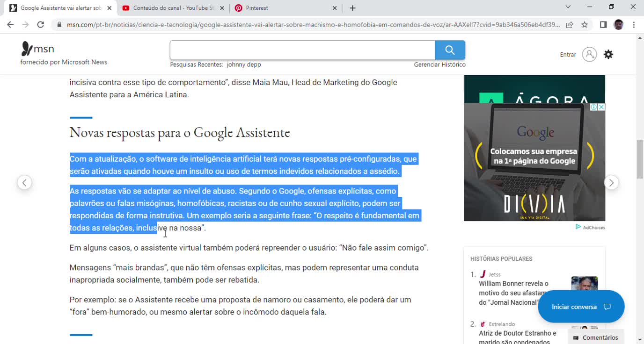Click the heading 'Novas respostas para o Google Assistente'
The width and height of the screenshot is (644, 344).
point(180,133)
